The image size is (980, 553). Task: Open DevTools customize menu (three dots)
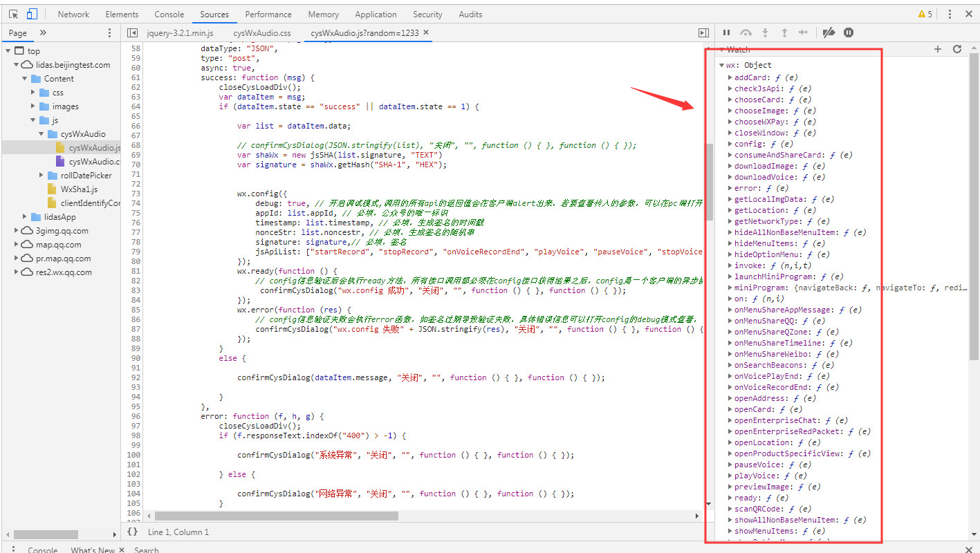coord(950,14)
